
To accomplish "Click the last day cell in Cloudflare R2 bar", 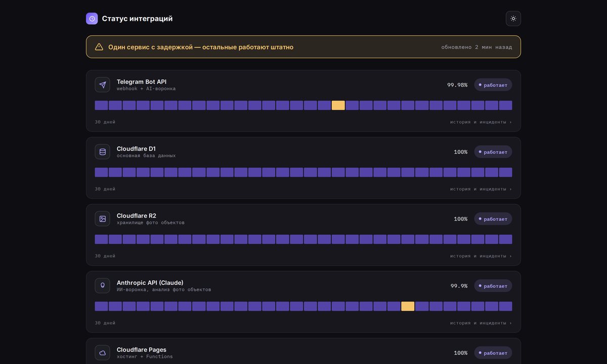I will 505,239.
